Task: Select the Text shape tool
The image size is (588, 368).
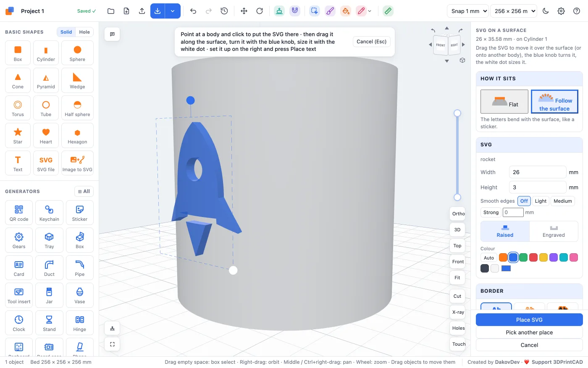Action: pos(18,163)
